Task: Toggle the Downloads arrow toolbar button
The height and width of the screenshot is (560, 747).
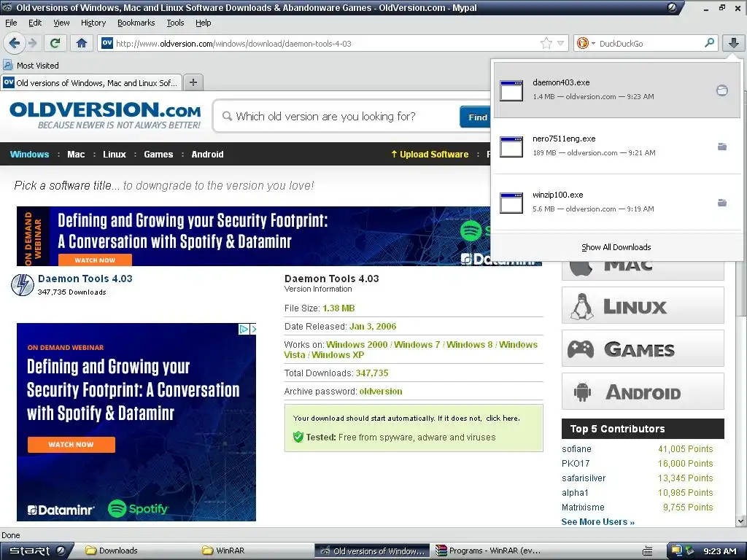Action: (x=733, y=43)
